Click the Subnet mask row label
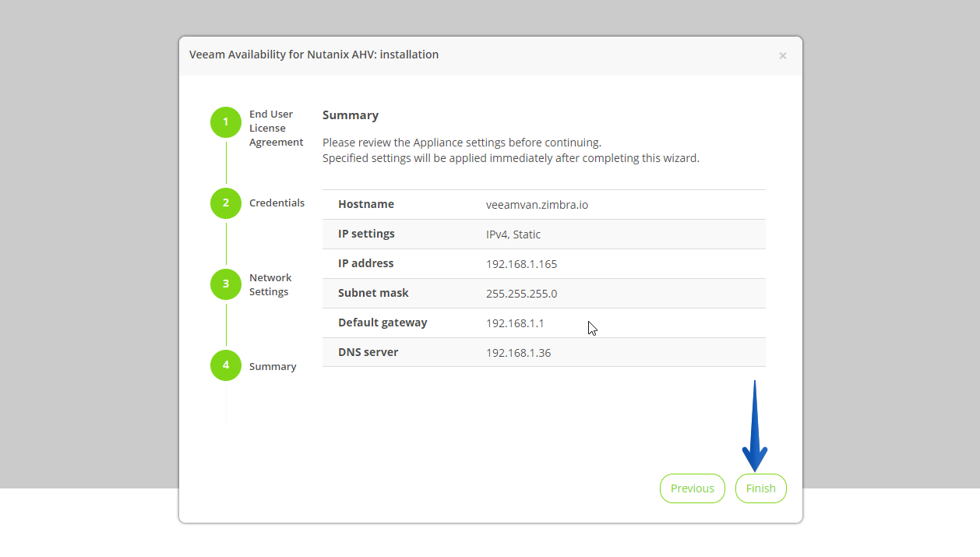The width and height of the screenshot is (980, 557). pos(373,293)
